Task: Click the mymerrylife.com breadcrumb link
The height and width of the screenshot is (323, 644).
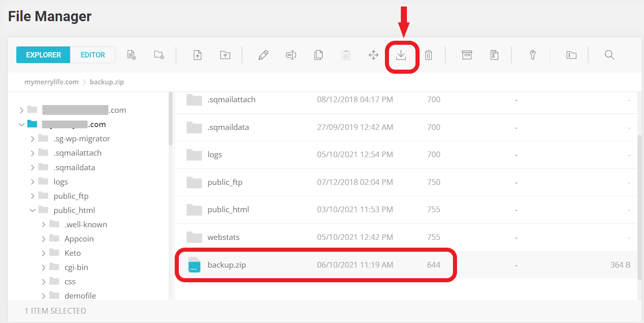Action: 51,82
